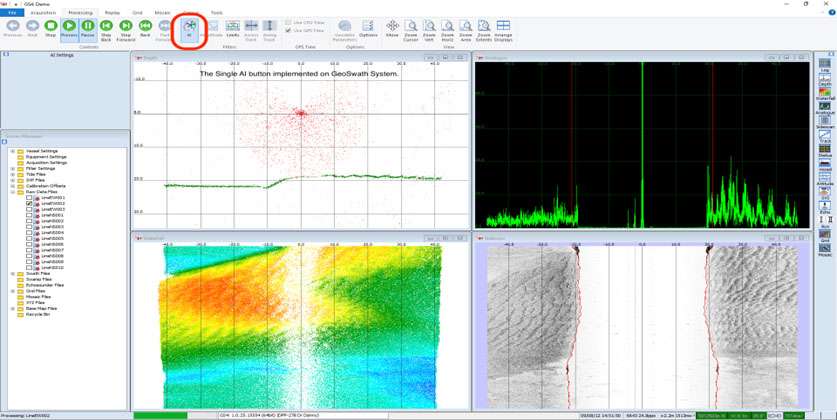
Task: Switch to the Replay ribbon tab
Action: 112,12
